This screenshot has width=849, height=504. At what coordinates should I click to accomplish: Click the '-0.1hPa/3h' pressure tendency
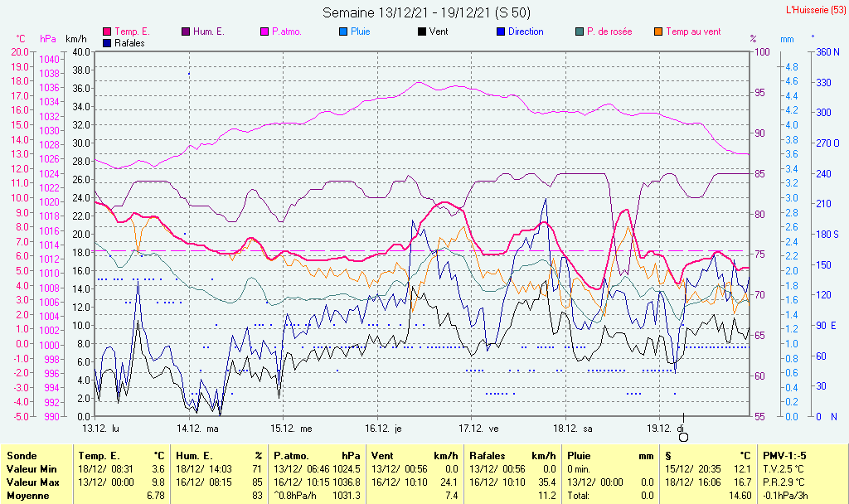pyautogui.click(x=786, y=496)
